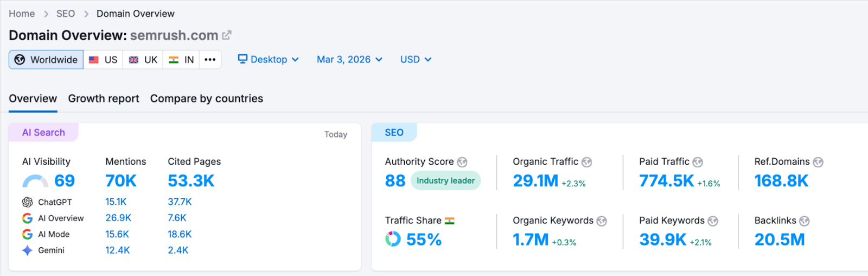Click the globe icon next to Paid Keywords

click(x=713, y=221)
